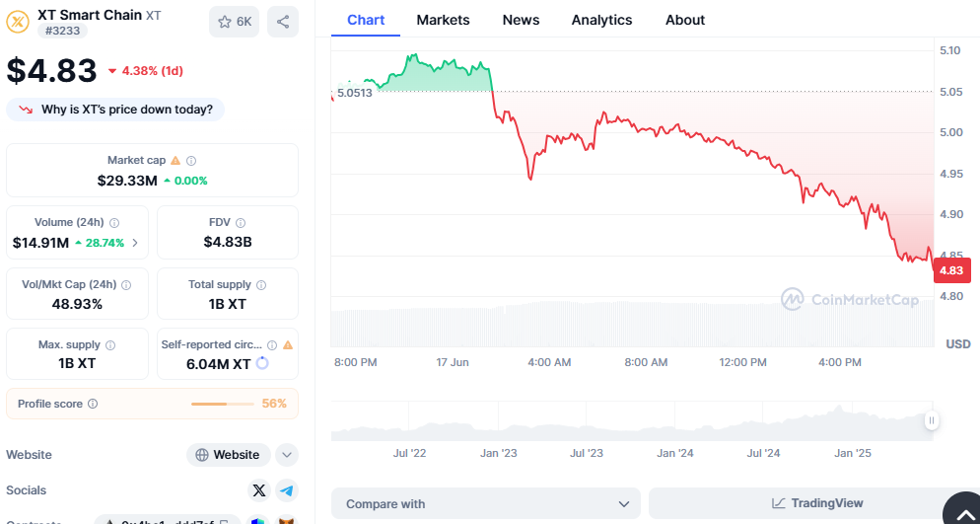Open the Self-reported circulating supply info icon
980x524 pixels.
[x=272, y=345]
